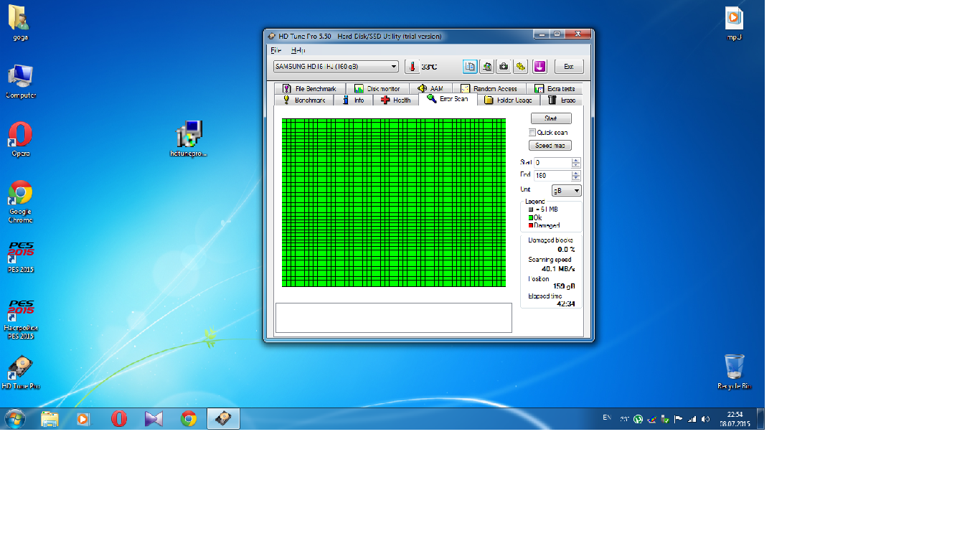980x551 pixels.
Task: Click the copy info to clipboard icon
Action: 470,67
